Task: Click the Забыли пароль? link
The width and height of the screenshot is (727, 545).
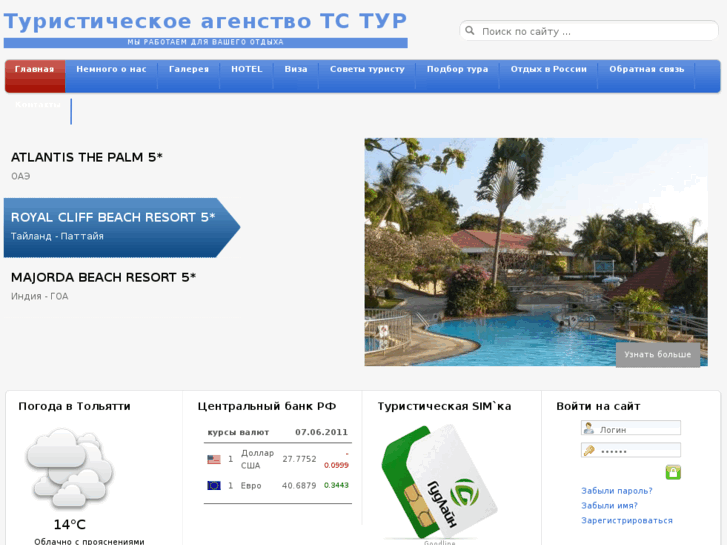Action: tap(617, 491)
